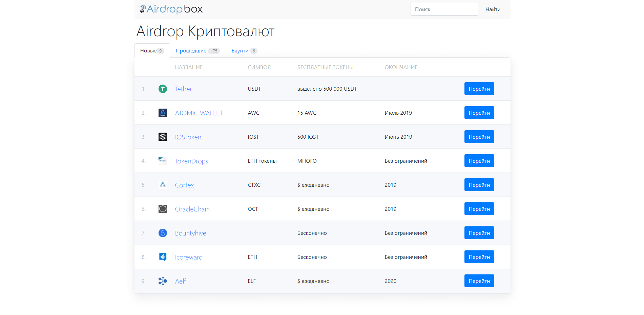Image resolution: width=644 pixels, height=315 pixels.
Task: Click Перейти for Aelf
Action: (x=479, y=281)
